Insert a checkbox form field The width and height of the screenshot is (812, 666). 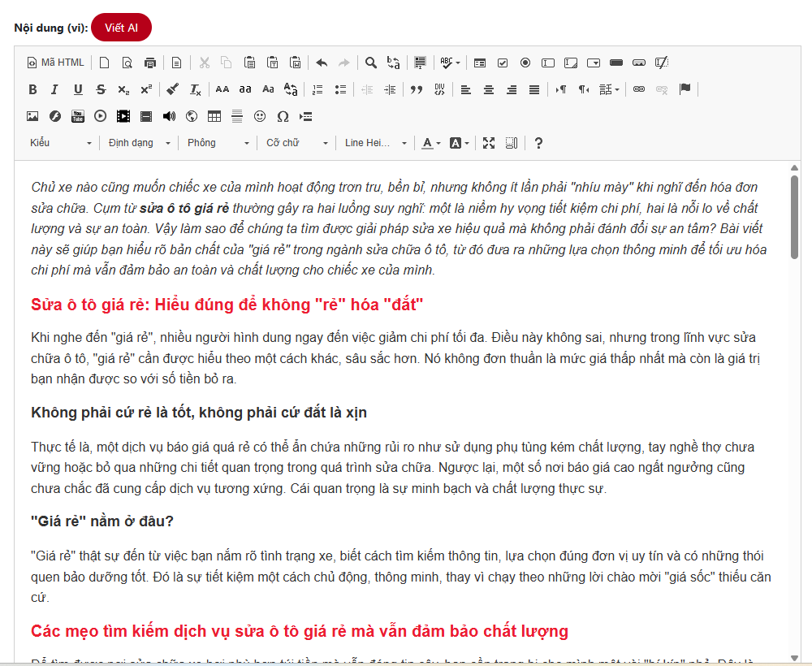click(503, 63)
